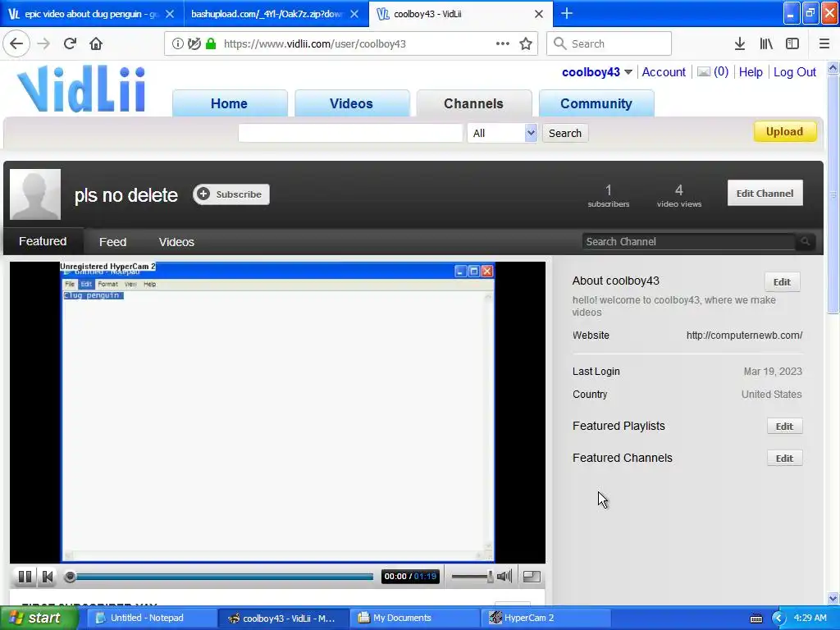Click the Help link
The height and width of the screenshot is (630, 840).
pyautogui.click(x=751, y=72)
